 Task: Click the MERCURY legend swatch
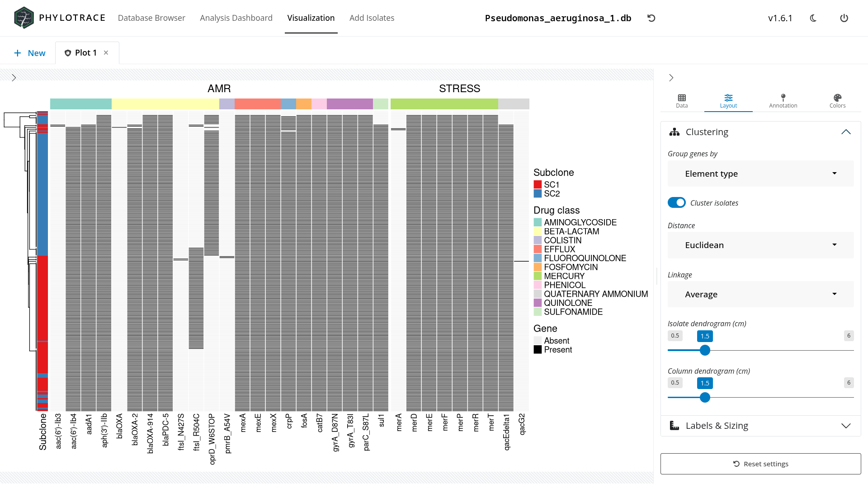(538, 276)
